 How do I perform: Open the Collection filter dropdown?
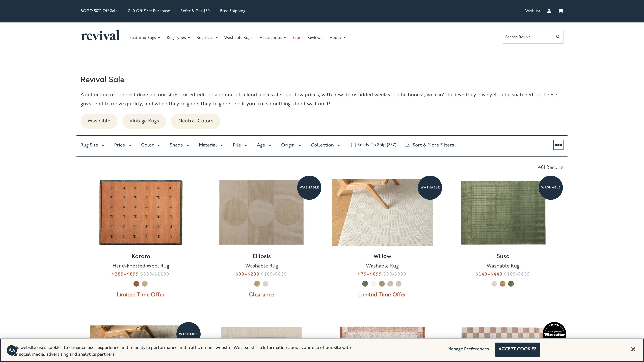(x=325, y=145)
